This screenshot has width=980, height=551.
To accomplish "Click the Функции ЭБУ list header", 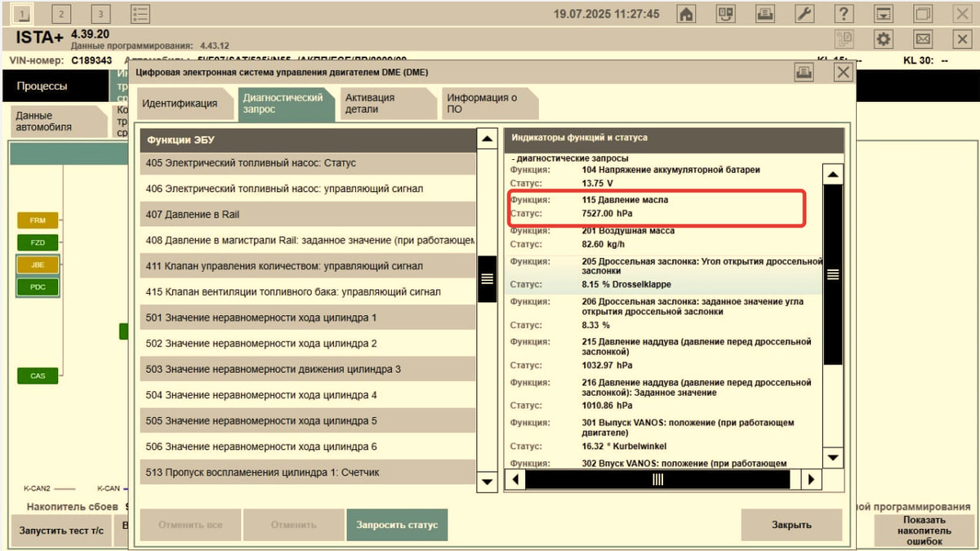I will pos(307,140).
